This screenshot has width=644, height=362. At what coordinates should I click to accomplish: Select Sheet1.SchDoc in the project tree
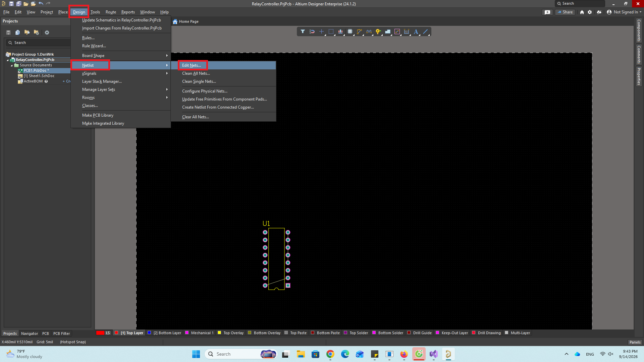pyautogui.click(x=39, y=76)
